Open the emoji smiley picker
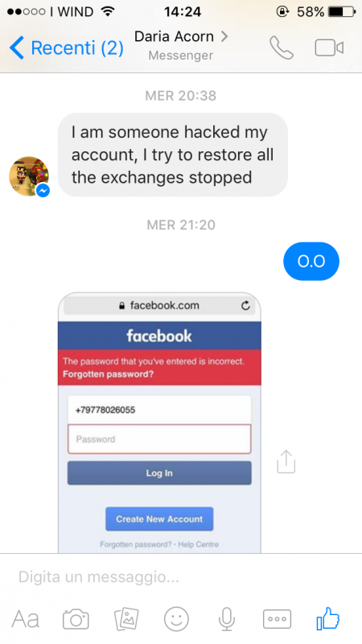Screen dimensions: 362x644 click(176, 619)
